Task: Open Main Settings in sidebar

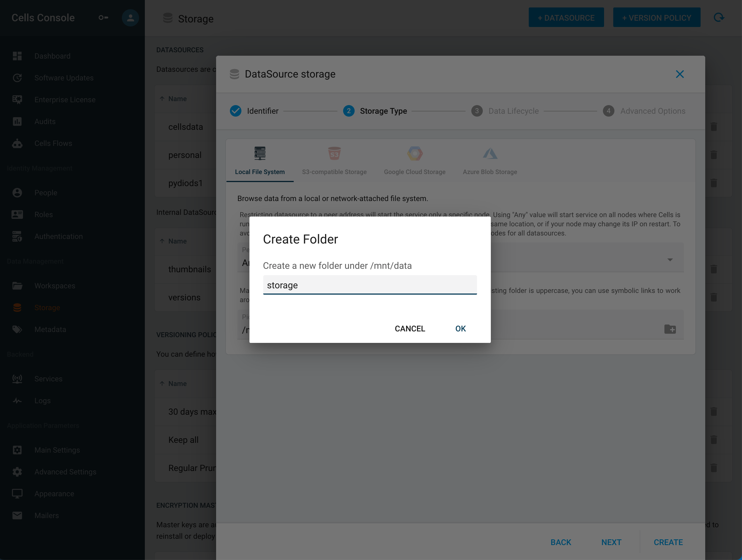Action: (x=57, y=450)
